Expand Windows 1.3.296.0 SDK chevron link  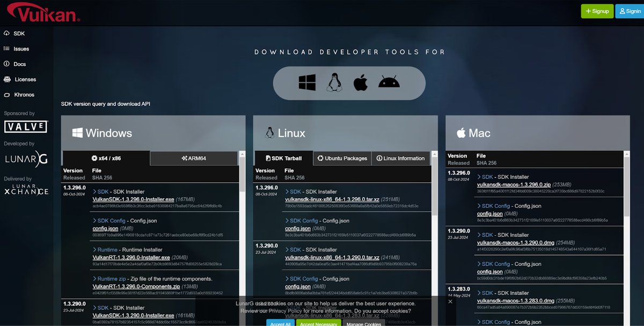[101, 192]
